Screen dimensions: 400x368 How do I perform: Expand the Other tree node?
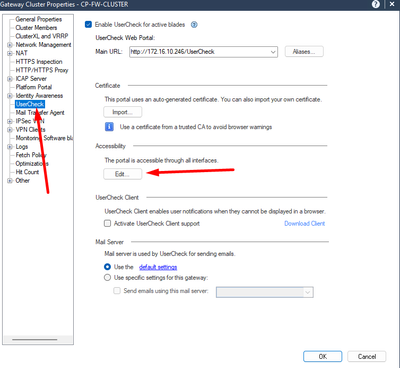coord(10,181)
